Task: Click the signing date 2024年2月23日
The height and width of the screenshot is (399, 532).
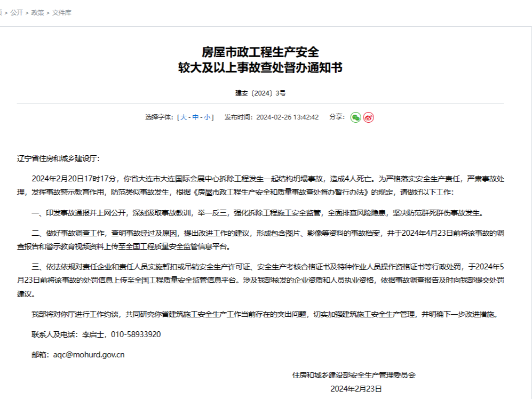Action: click(356, 389)
